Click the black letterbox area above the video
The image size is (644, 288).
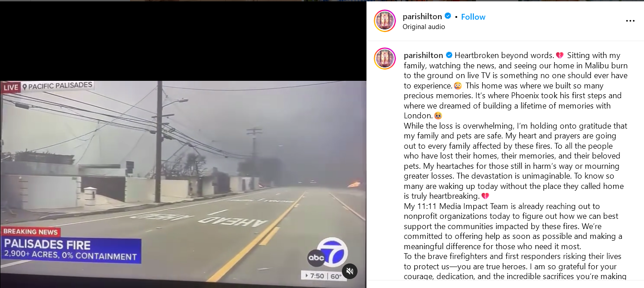click(183, 41)
